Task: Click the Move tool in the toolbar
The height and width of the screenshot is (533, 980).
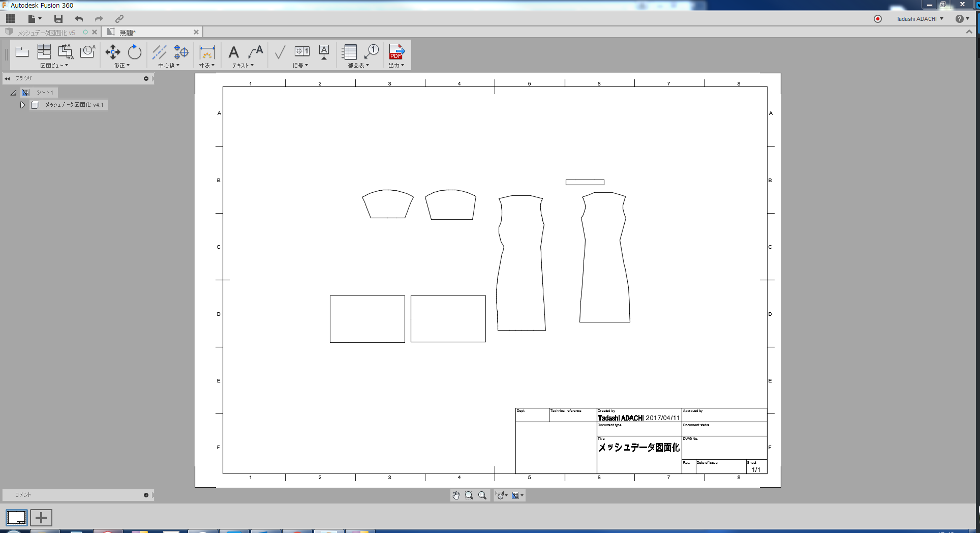Action: [x=112, y=52]
